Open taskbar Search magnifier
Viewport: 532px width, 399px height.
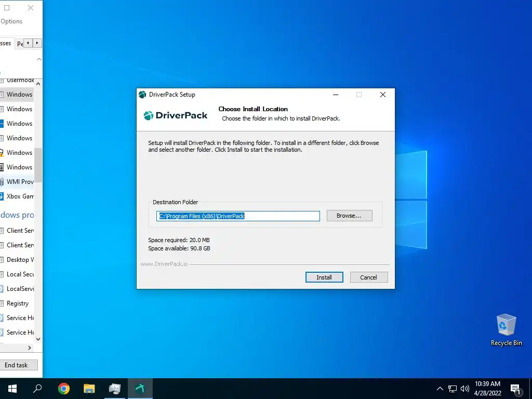37,389
